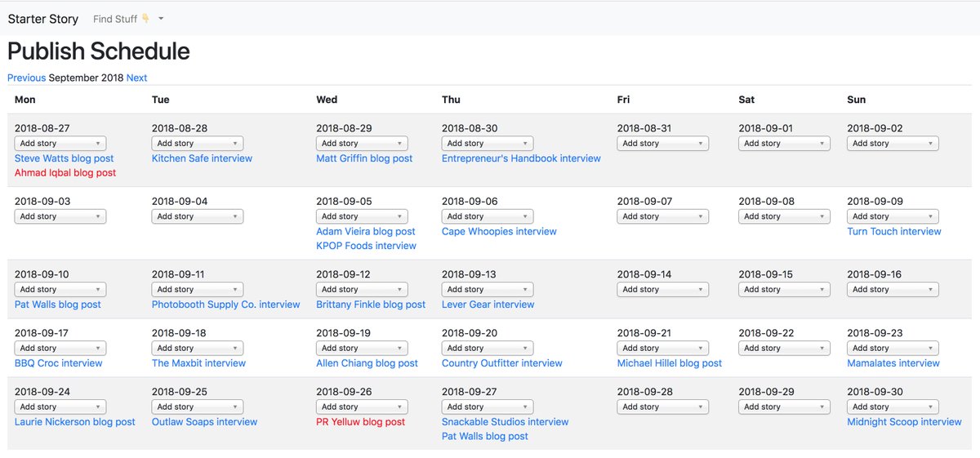
Task: Open Add story dropdown for 2018-09-13
Action: pyautogui.click(x=488, y=290)
